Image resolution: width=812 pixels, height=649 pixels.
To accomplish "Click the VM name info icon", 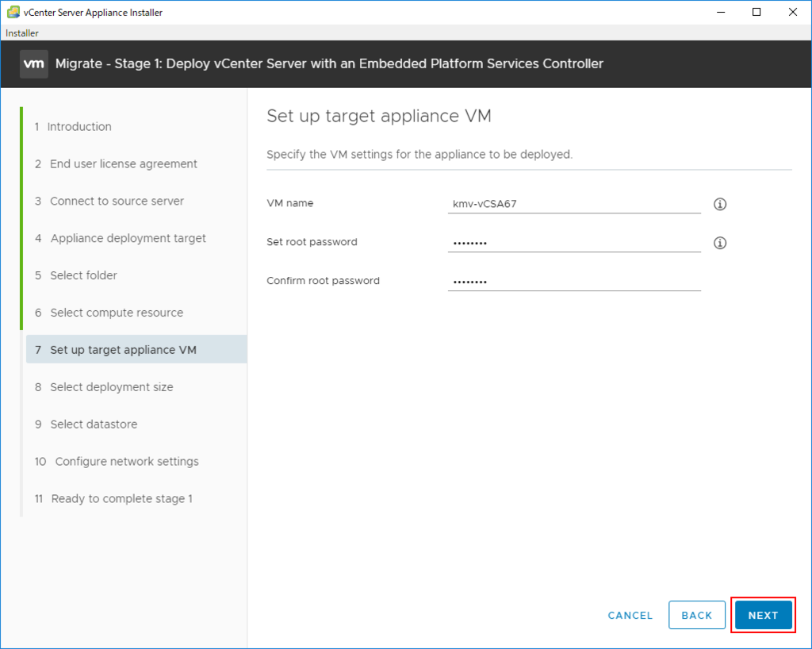I will pyautogui.click(x=720, y=204).
